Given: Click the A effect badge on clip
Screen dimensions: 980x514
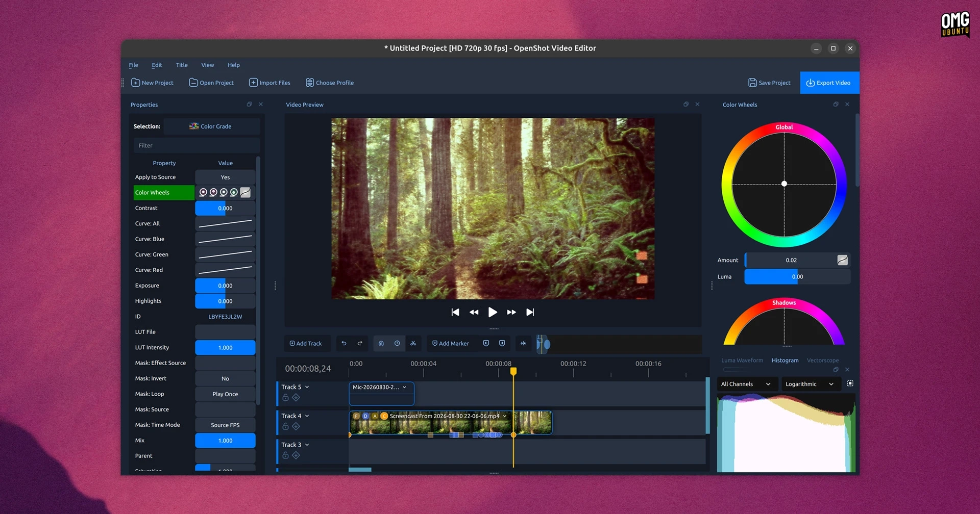Looking at the screenshot, I should click(375, 416).
